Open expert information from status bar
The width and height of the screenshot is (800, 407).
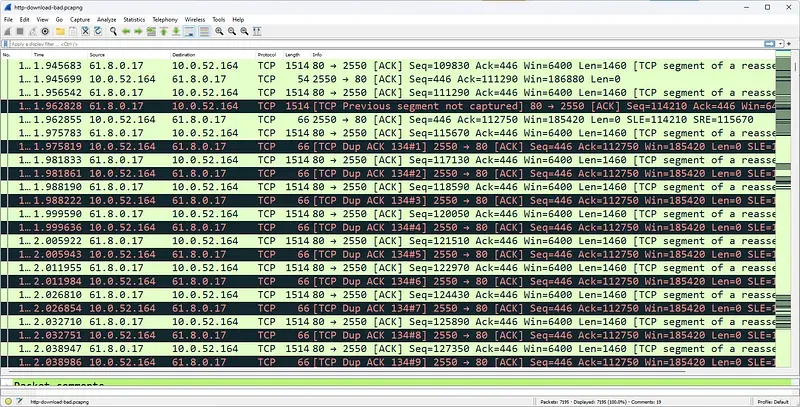8,401
